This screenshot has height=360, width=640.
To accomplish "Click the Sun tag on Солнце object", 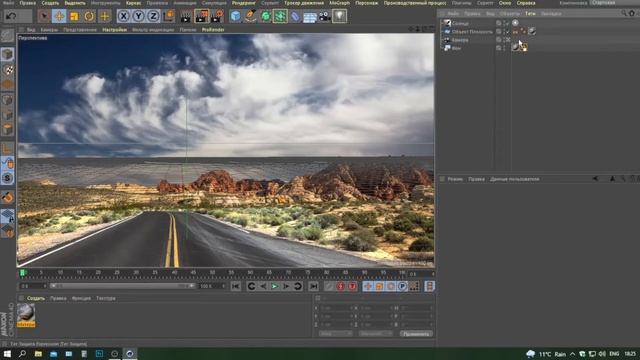I will pyautogui.click(x=515, y=23).
